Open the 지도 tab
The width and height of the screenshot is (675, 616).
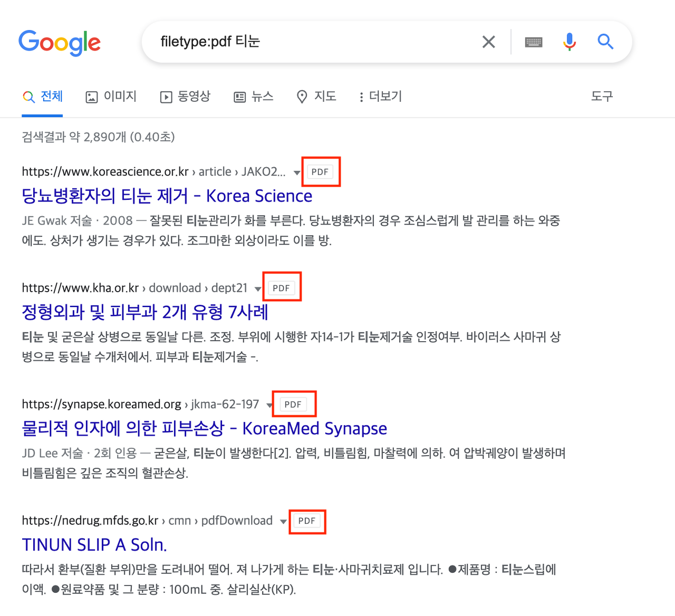316,97
